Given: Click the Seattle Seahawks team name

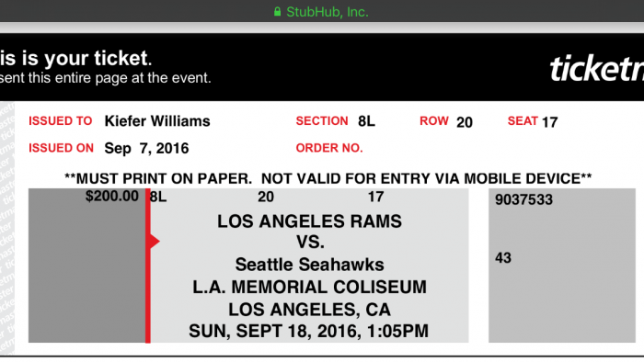Looking at the screenshot, I should click(x=310, y=265).
